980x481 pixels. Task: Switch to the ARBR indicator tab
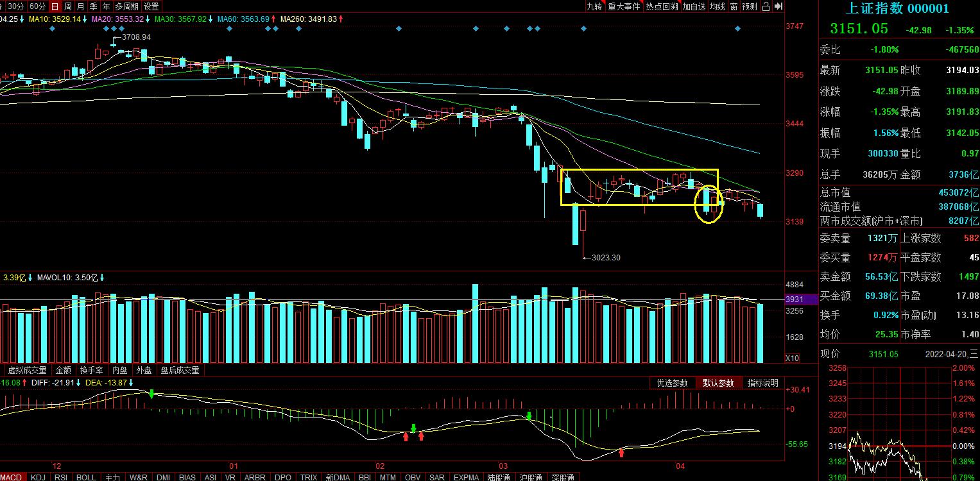[255, 477]
